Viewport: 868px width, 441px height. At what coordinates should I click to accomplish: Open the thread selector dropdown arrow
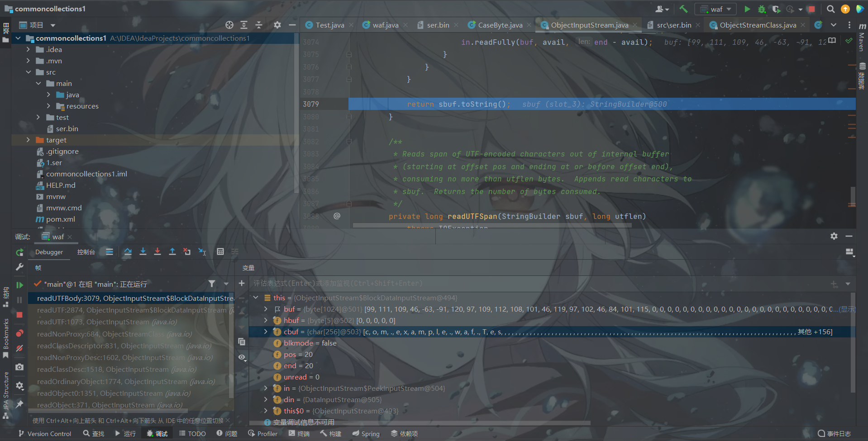coord(226,284)
